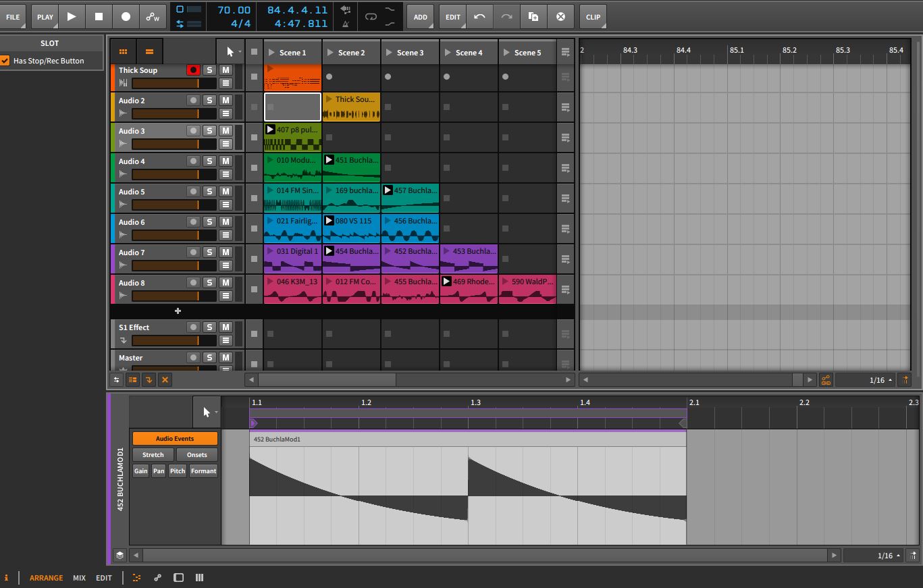This screenshot has height=588, width=923.
Task: Switch to the MIX view
Action: click(x=79, y=578)
